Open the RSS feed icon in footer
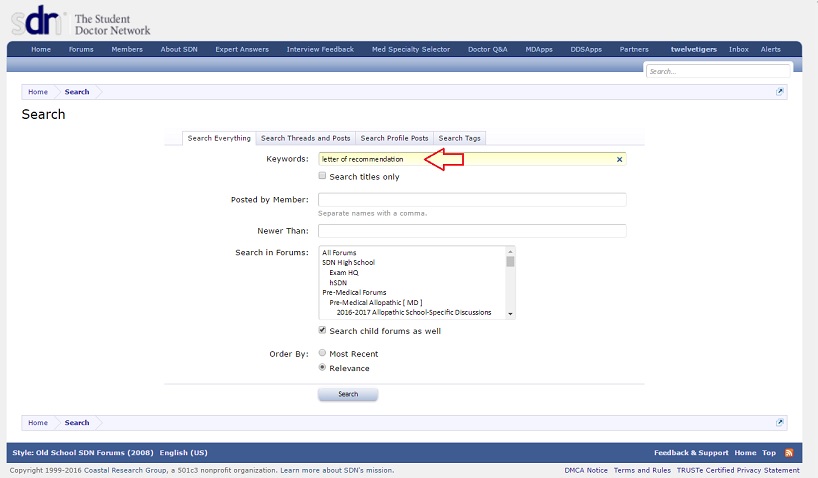 [789, 453]
